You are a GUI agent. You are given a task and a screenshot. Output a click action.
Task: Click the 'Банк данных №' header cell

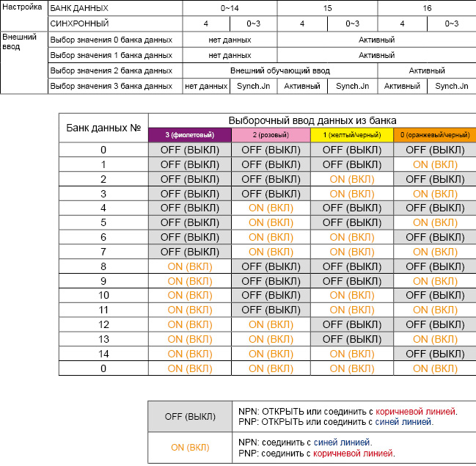pyautogui.click(x=103, y=128)
